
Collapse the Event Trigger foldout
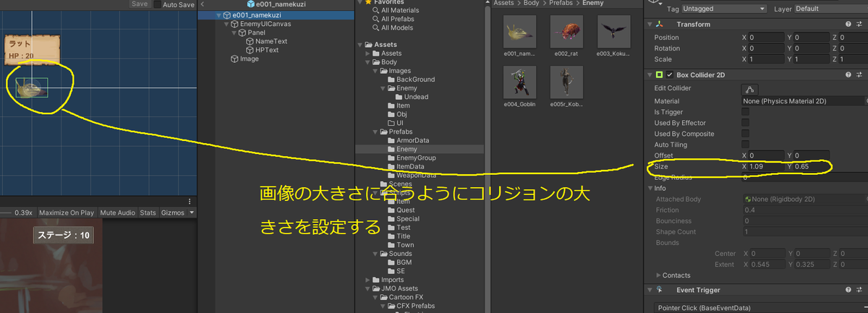[650, 291]
